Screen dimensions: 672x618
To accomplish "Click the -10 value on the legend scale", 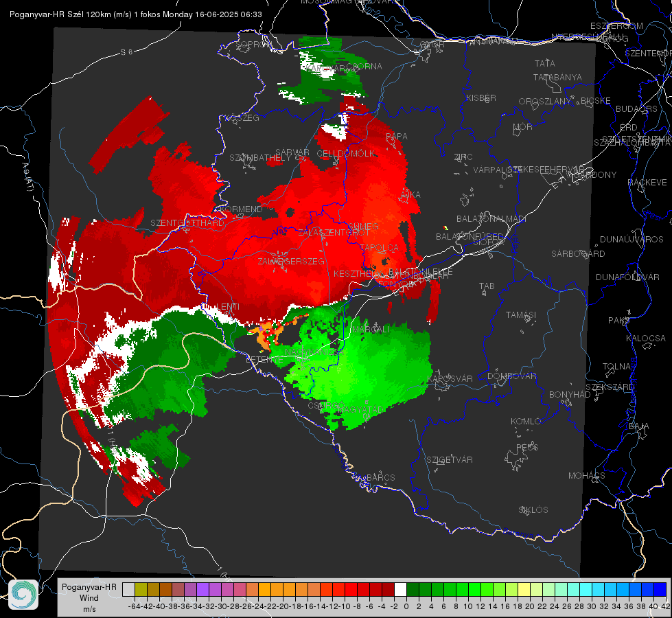I will click(344, 606).
